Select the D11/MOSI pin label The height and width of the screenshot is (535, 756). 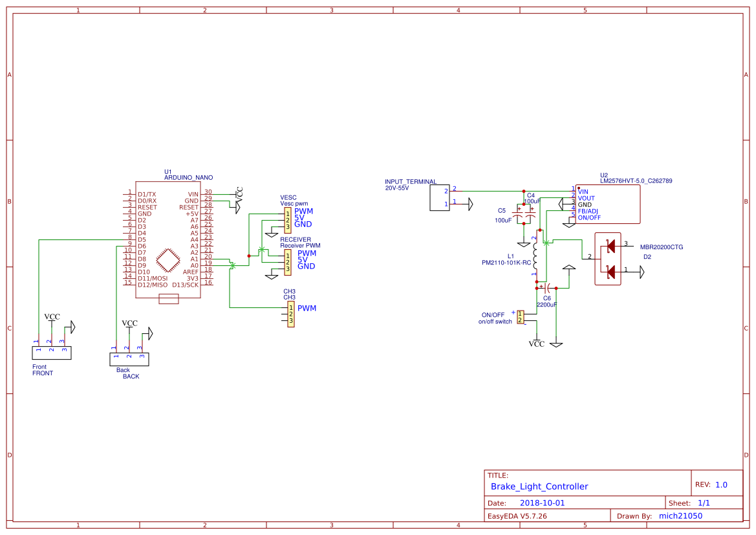[x=153, y=278]
